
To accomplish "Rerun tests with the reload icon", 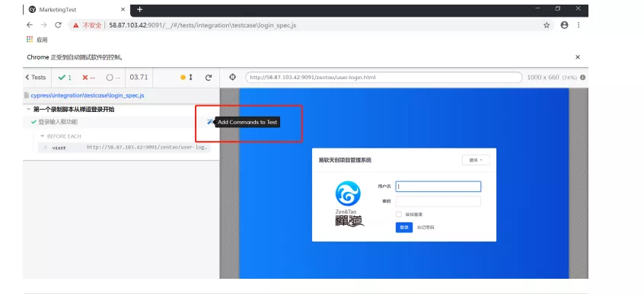I will [209, 77].
